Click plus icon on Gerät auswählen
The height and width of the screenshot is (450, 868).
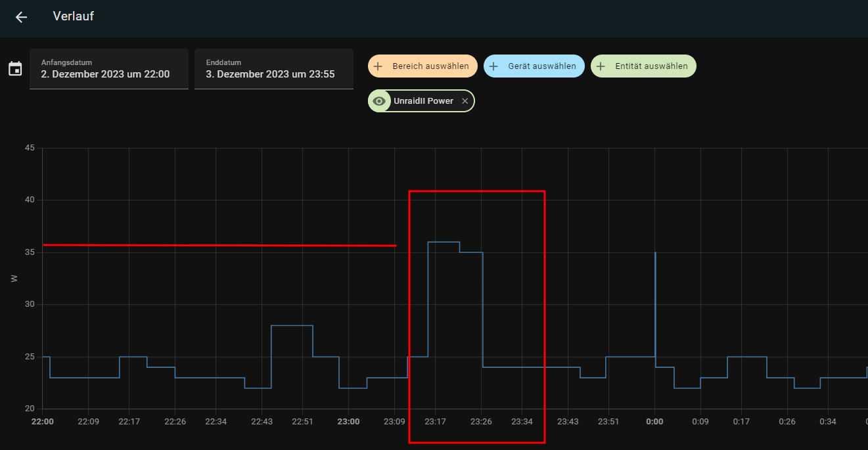tap(493, 66)
